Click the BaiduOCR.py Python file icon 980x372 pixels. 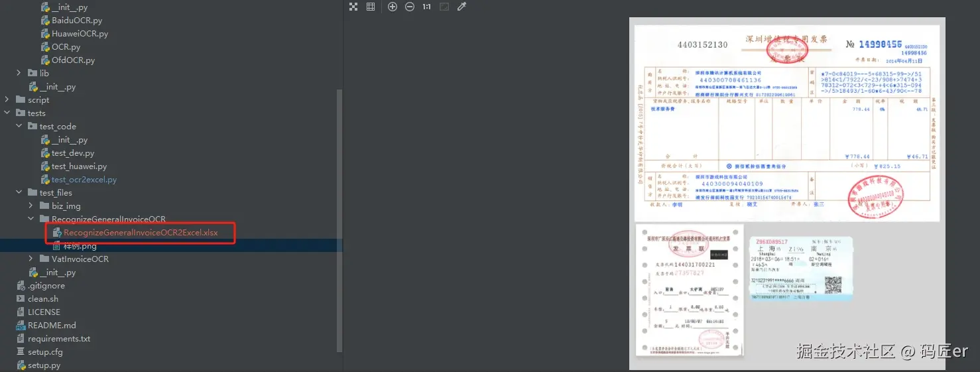45,21
